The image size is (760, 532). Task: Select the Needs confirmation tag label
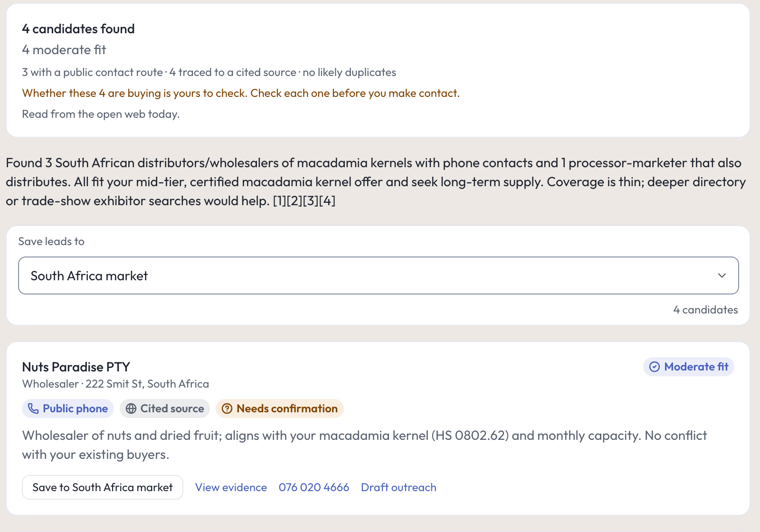(x=287, y=408)
